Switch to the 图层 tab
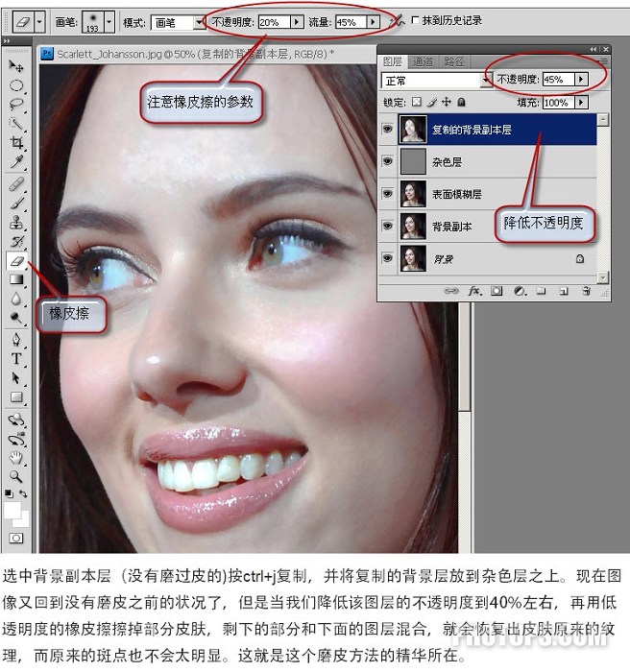This screenshot has height=672, width=630. [x=393, y=62]
